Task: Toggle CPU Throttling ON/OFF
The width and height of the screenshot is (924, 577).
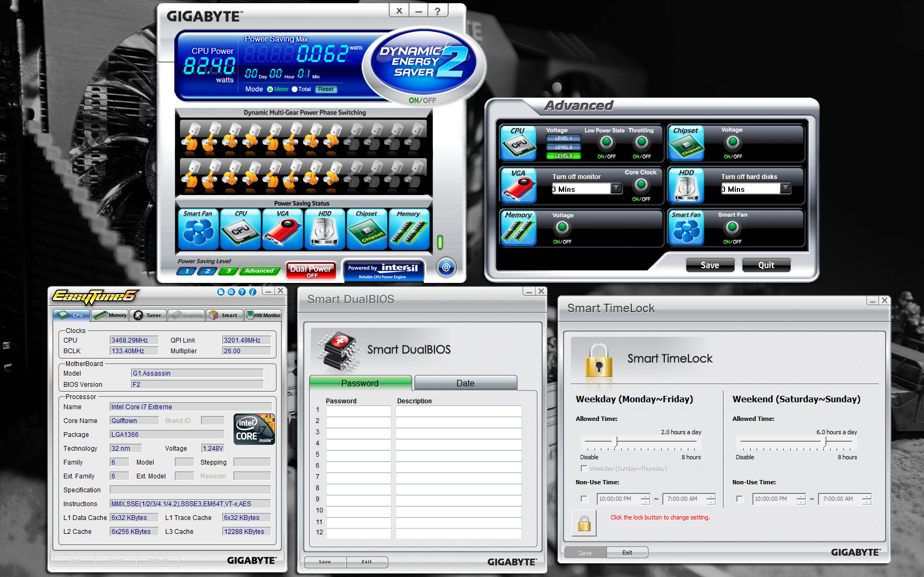Action: tap(642, 142)
